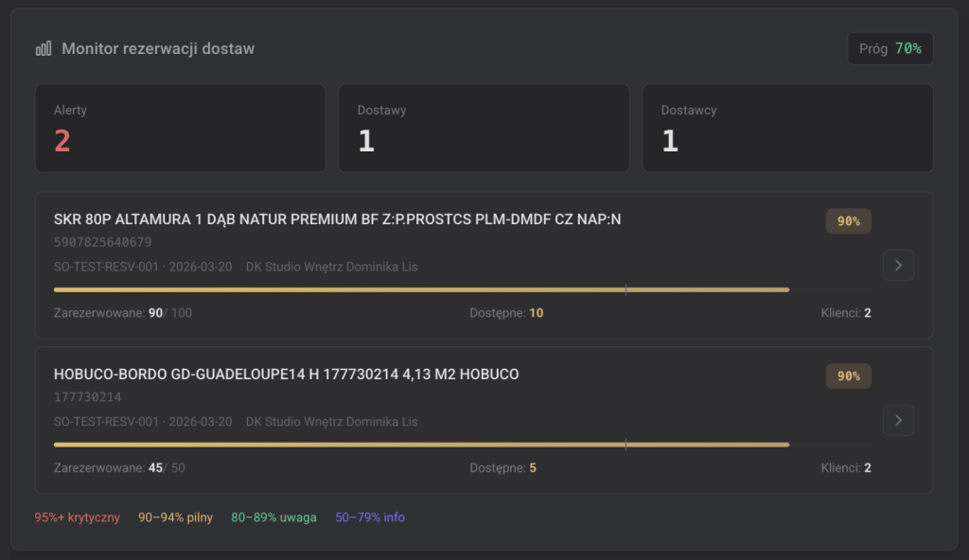
Task: Click the HOBUCO-BORDO GD-GUADELOUPE14 product title
Action: (x=286, y=374)
